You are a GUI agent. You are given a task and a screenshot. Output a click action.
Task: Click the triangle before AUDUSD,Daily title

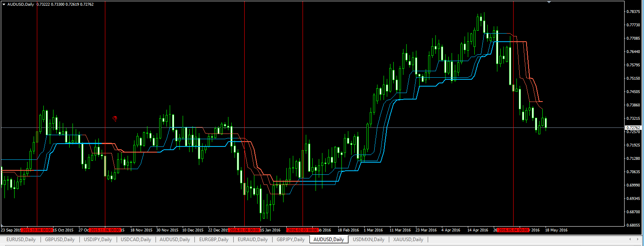(4, 4)
